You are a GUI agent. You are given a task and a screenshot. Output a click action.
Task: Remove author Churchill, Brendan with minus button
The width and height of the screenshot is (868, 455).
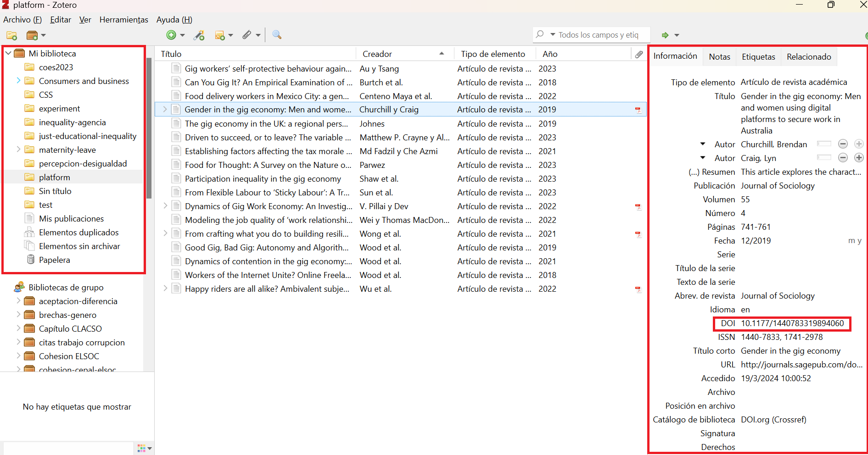(x=843, y=144)
